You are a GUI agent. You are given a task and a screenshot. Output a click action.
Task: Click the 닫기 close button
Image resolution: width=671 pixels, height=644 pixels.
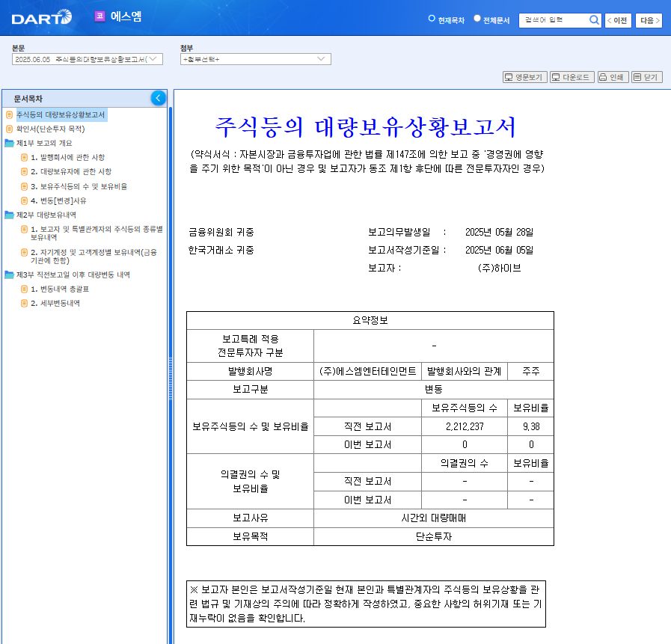646,77
